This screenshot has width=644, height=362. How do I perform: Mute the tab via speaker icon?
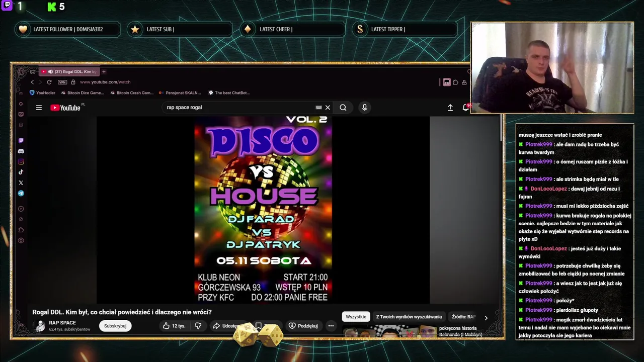click(x=50, y=72)
